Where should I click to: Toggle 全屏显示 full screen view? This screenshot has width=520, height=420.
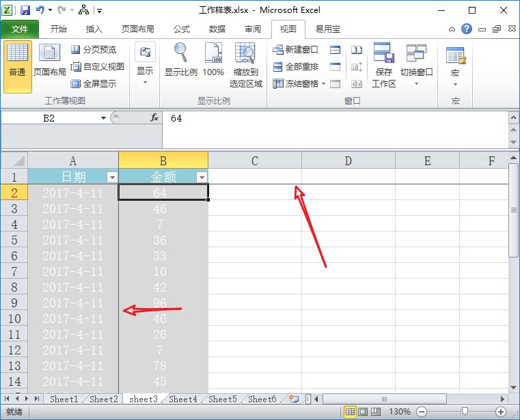(x=94, y=83)
